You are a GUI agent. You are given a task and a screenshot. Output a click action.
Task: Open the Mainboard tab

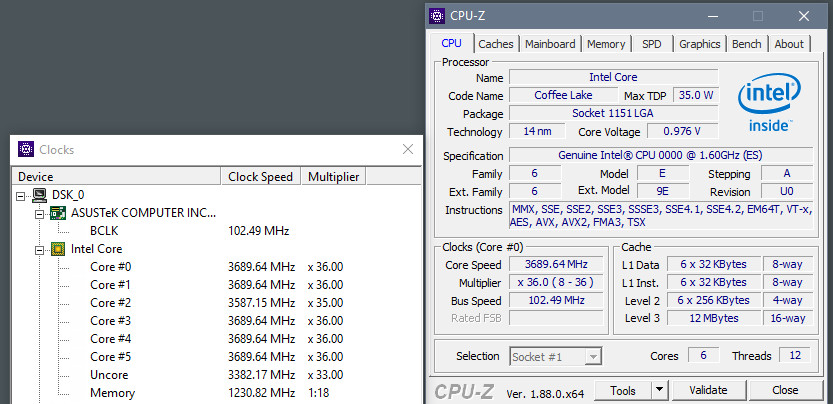pyautogui.click(x=550, y=44)
